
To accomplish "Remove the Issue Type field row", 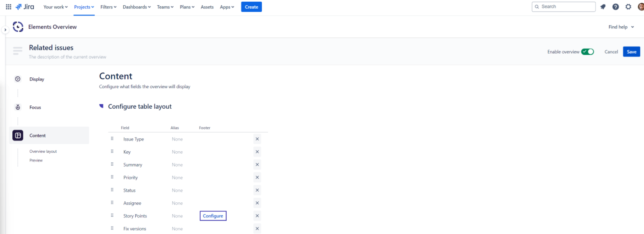I will (257, 139).
